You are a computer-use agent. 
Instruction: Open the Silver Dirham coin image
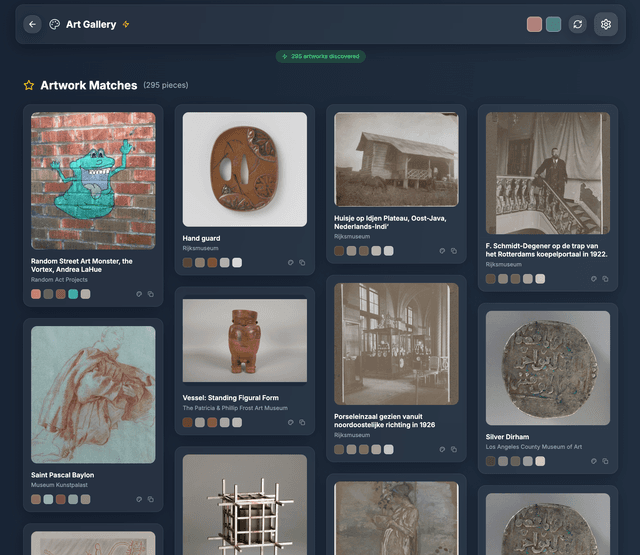coord(548,368)
